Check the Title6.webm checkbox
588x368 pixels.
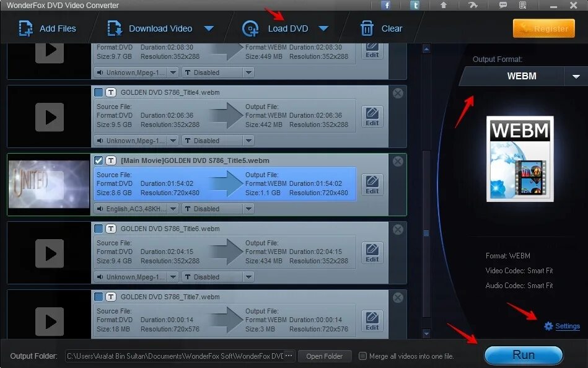(x=99, y=229)
